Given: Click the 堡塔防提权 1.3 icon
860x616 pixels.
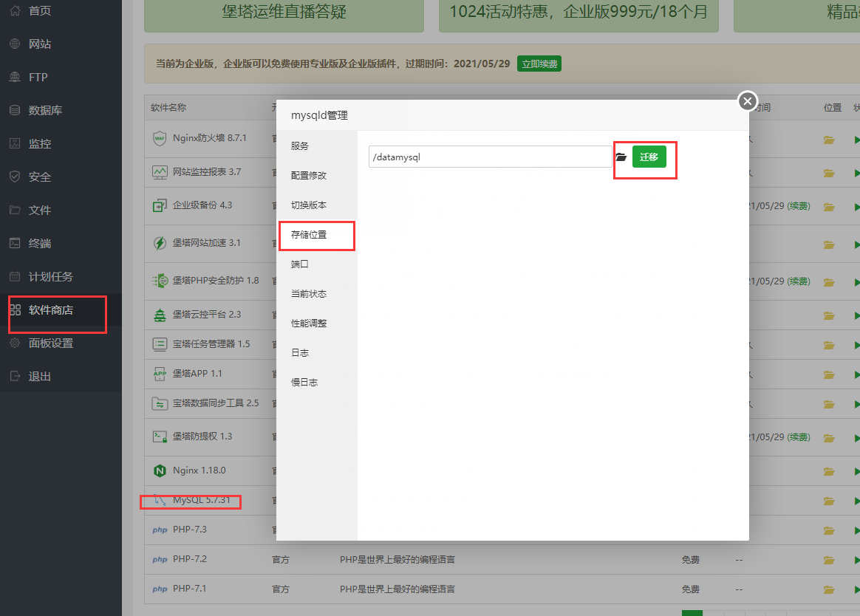Looking at the screenshot, I should click(160, 437).
